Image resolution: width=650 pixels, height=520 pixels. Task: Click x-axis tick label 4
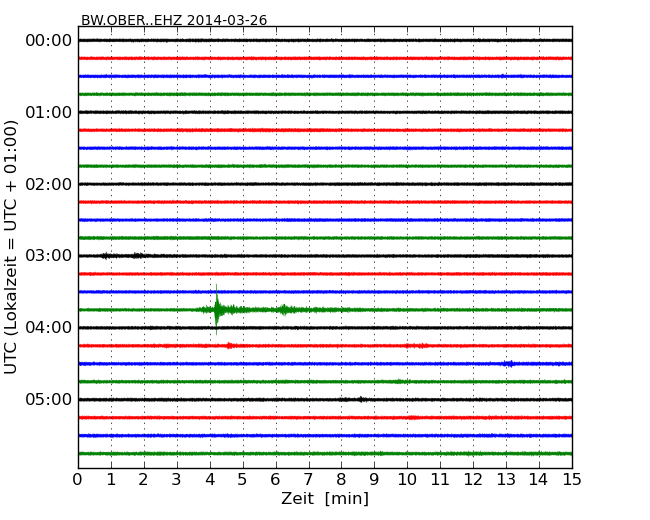(x=210, y=480)
